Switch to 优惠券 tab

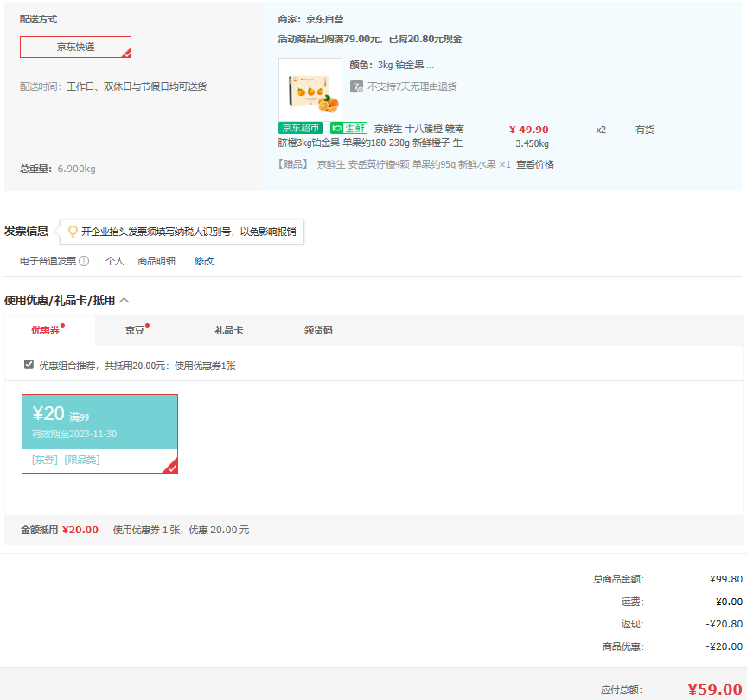(x=49, y=330)
